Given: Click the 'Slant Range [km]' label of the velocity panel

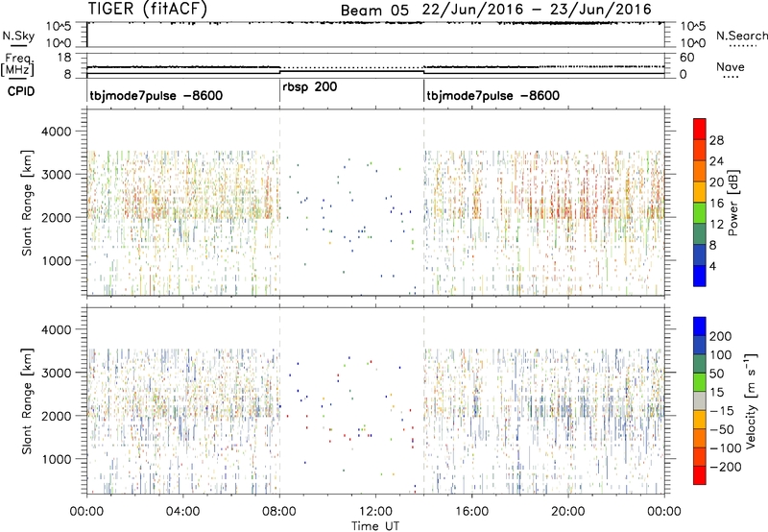Looking at the screenshot, I should [27, 400].
